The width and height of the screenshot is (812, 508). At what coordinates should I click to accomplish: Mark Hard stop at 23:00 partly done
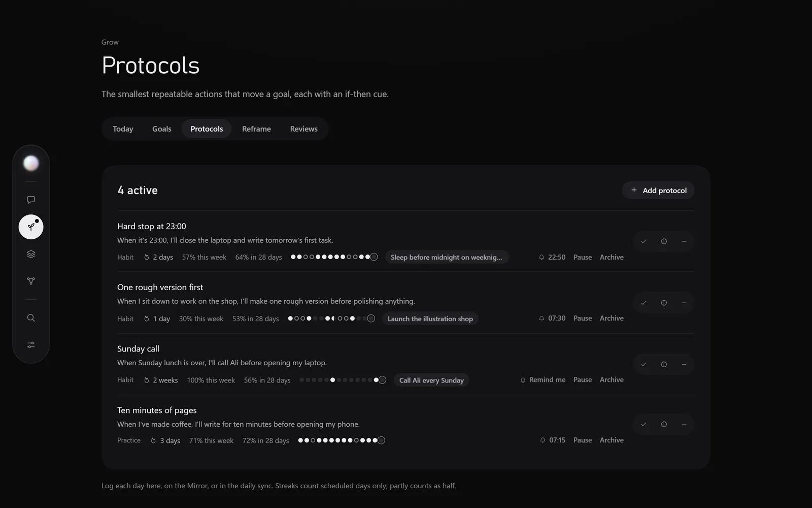664,241
